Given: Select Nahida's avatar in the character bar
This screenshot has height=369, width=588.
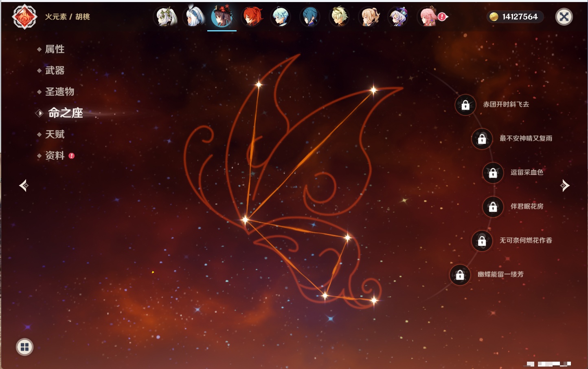Looking at the screenshot, I should 166,17.
